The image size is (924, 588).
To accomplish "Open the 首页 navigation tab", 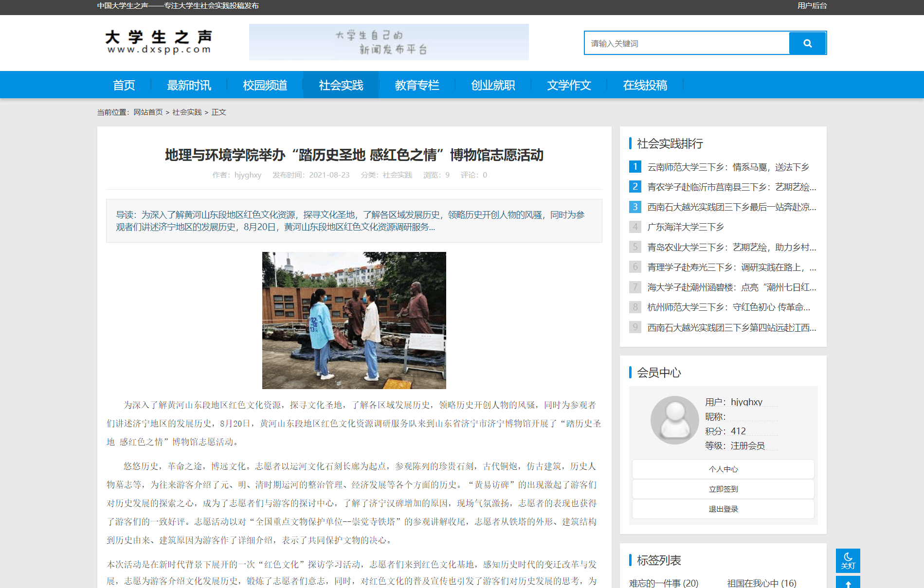I will (x=124, y=85).
